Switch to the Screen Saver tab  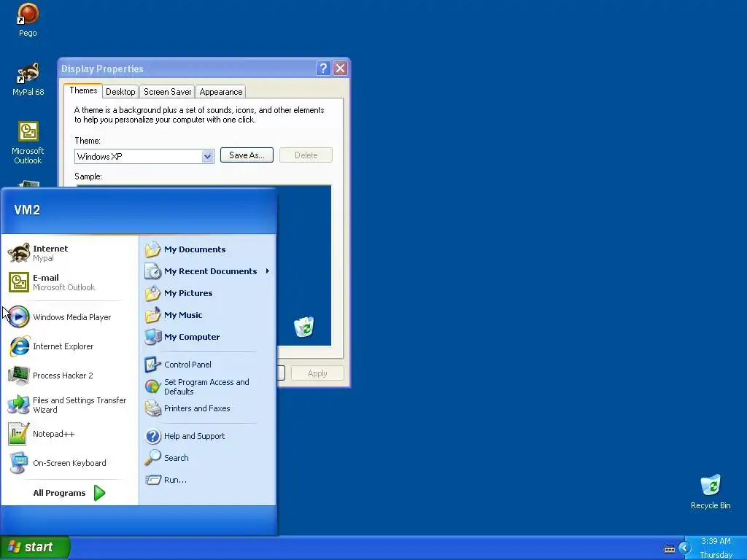tap(167, 91)
